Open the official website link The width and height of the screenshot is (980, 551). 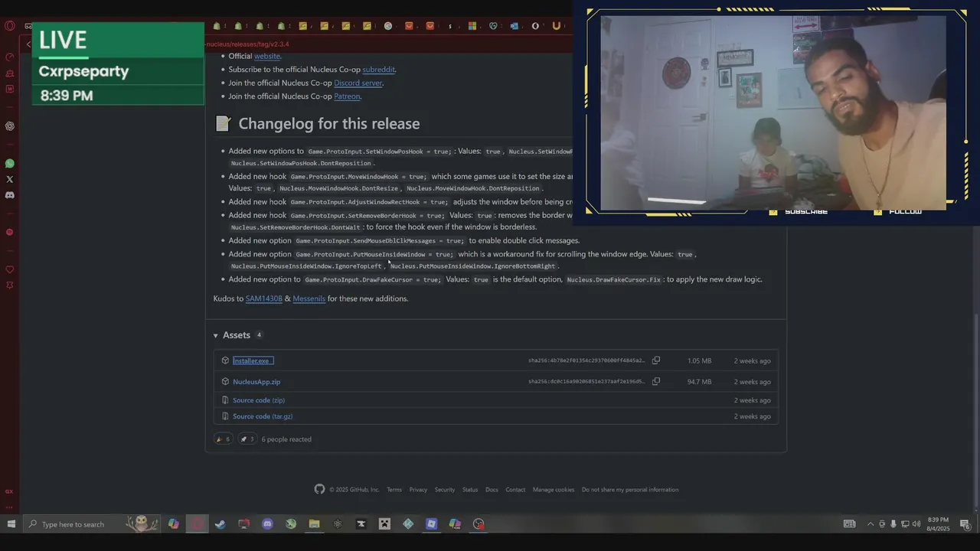point(266,56)
